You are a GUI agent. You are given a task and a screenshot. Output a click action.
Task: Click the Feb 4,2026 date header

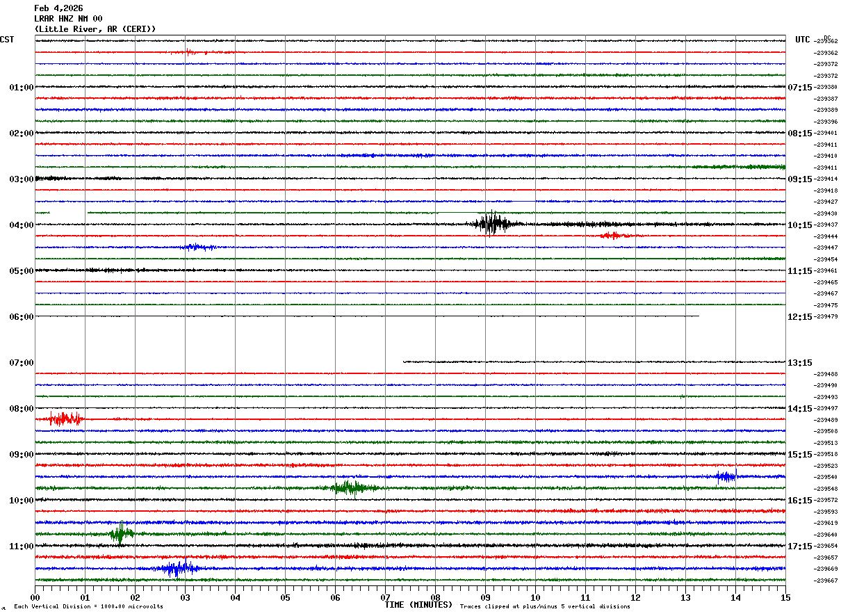click(58, 8)
